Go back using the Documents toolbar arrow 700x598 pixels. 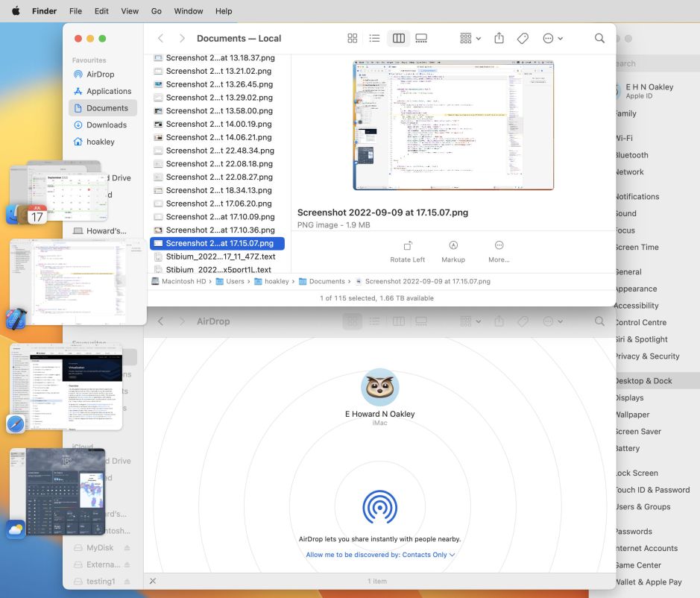[160, 38]
